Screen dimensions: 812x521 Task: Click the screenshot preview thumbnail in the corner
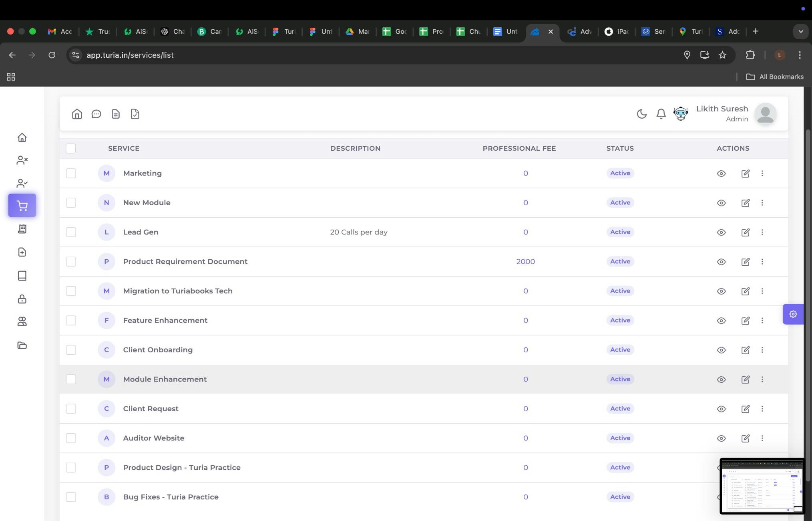pyautogui.click(x=762, y=486)
